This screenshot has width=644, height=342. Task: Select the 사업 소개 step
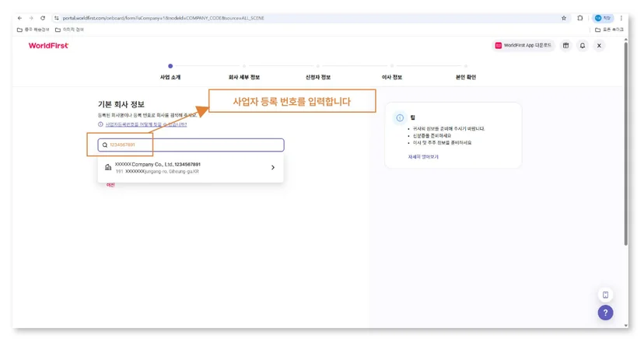pyautogui.click(x=170, y=77)
